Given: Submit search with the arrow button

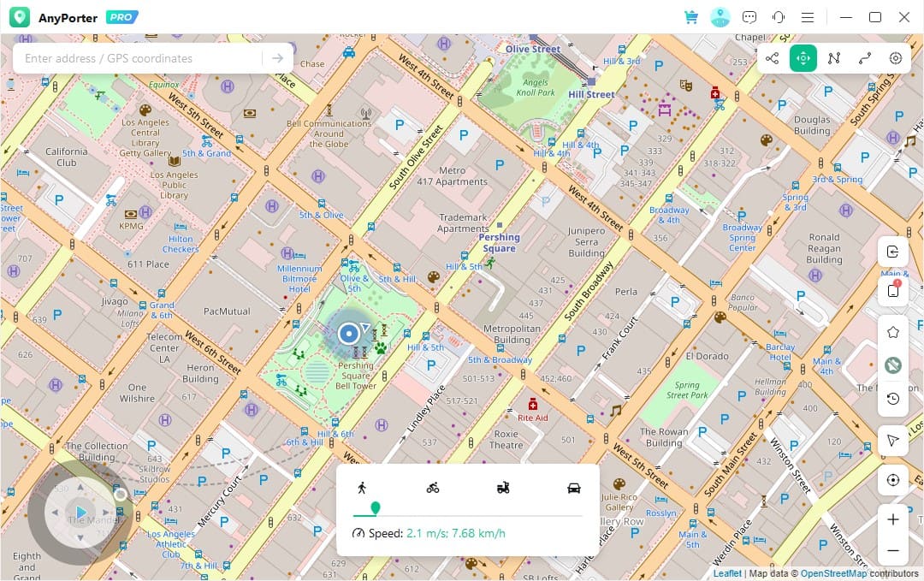Looking at the screenshot, I should [x=277, y=58].
